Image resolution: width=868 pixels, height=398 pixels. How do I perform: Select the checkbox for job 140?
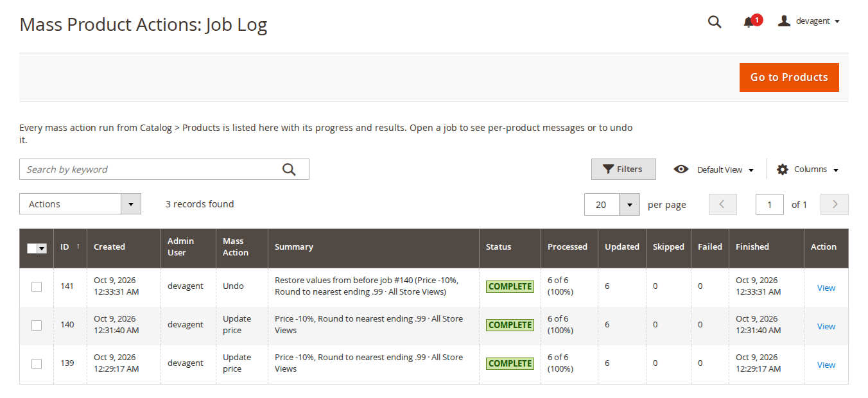tap(37, 325)
